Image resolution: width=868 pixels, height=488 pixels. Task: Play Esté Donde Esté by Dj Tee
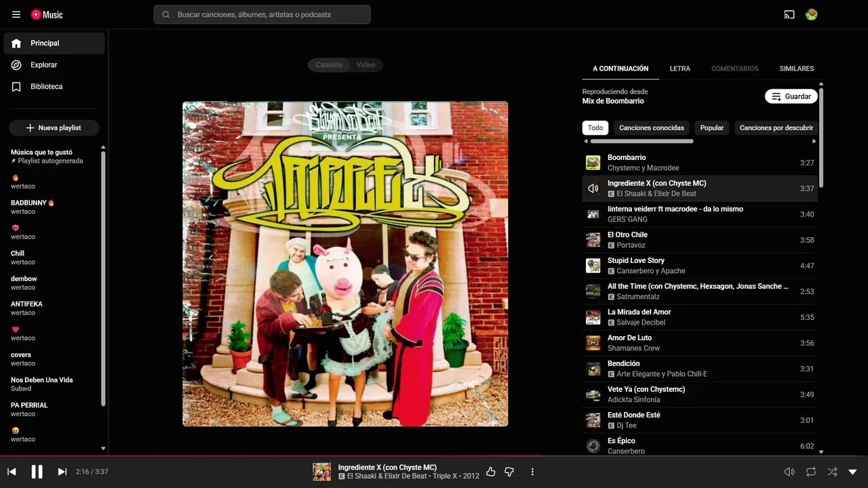tap(700, 420)
